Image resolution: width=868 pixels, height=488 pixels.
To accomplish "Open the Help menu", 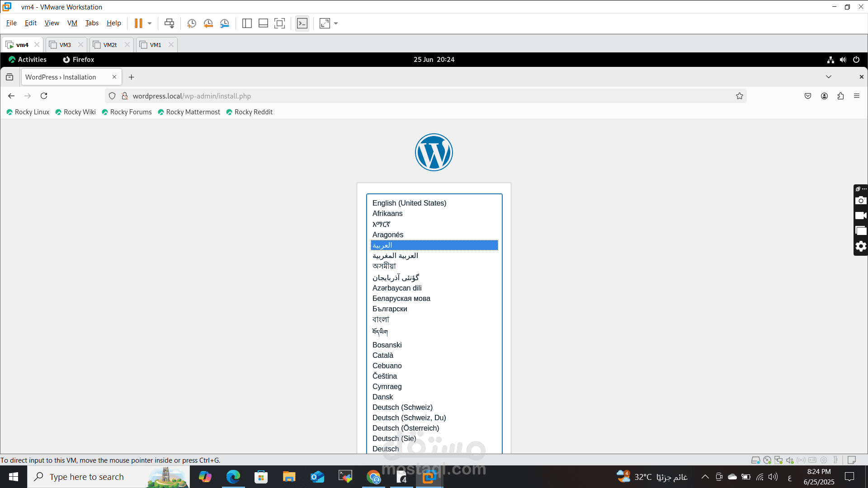I will coord(113,23).
